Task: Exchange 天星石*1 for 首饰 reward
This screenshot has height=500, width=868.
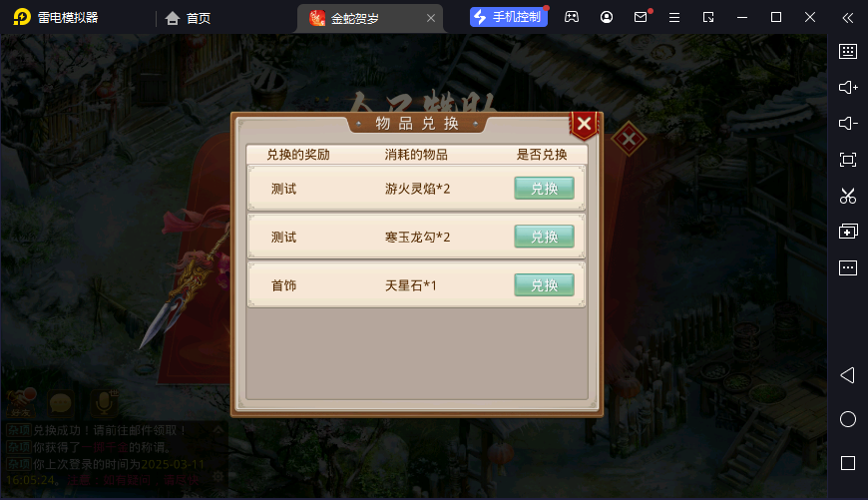Action: pos(544,284)
